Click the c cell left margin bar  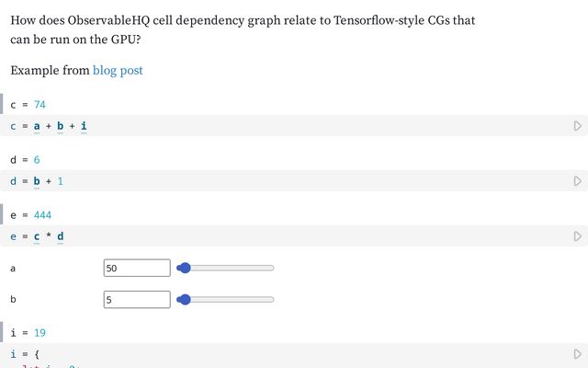pyautogui.click(x=1, y=104)
